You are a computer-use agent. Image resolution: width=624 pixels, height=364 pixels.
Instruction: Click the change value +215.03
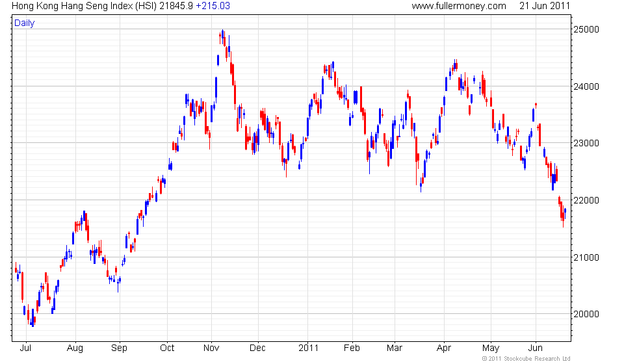tap(213, 6)
